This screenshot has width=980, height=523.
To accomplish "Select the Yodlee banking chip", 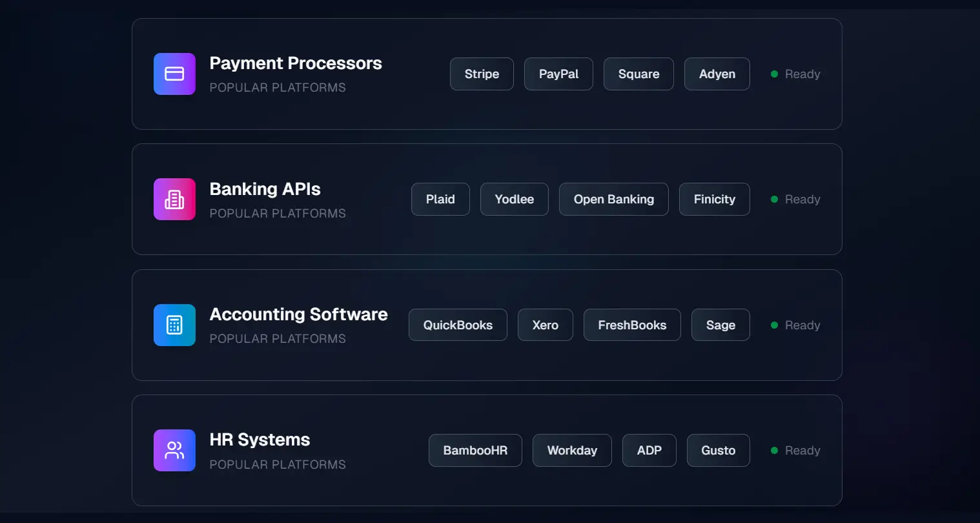I will (514, 199).
